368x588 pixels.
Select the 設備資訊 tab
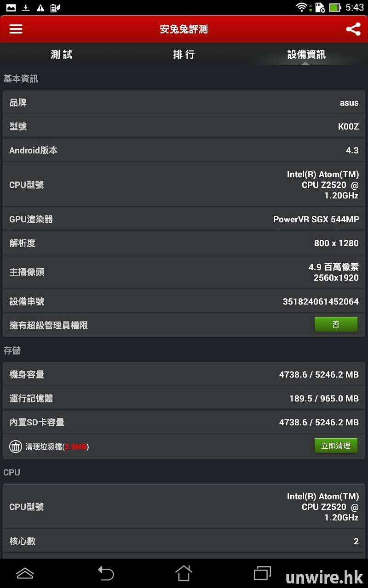[x=306, y=55]
